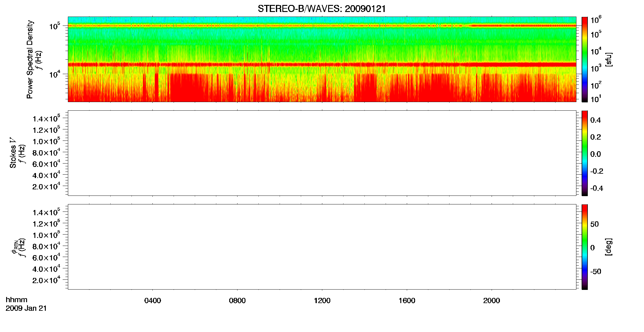The image size is (644, 332).
Task: Click inside the empty phi RTN panel
Action: tap(322, 247)
